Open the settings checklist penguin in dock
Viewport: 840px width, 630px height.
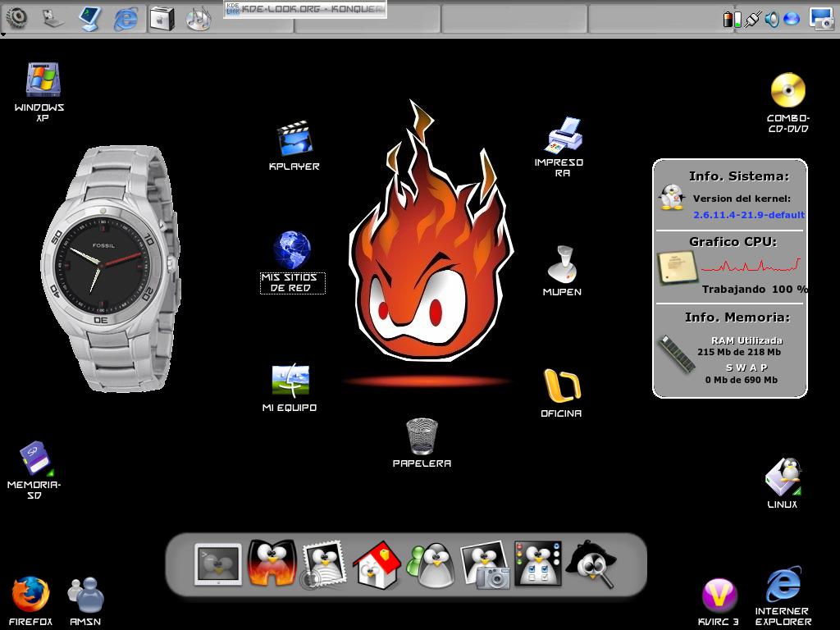(x=538, y=564)
